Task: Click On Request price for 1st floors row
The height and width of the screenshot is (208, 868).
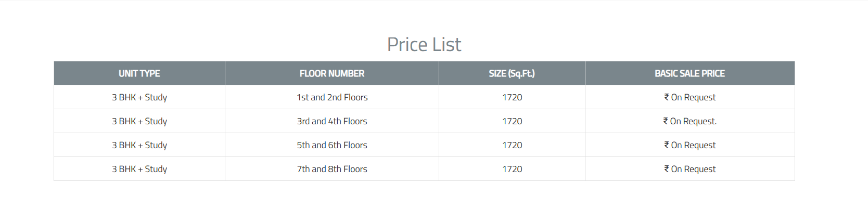Action: click(690, 97)
